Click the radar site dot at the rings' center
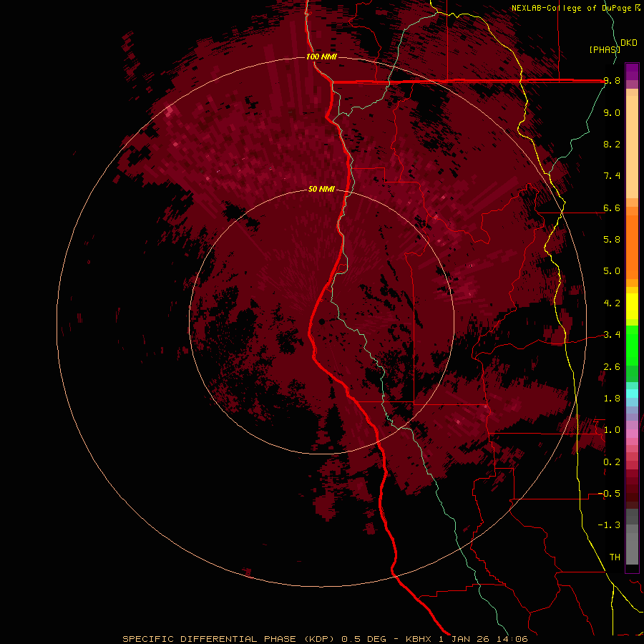 [x=321, y=321]
